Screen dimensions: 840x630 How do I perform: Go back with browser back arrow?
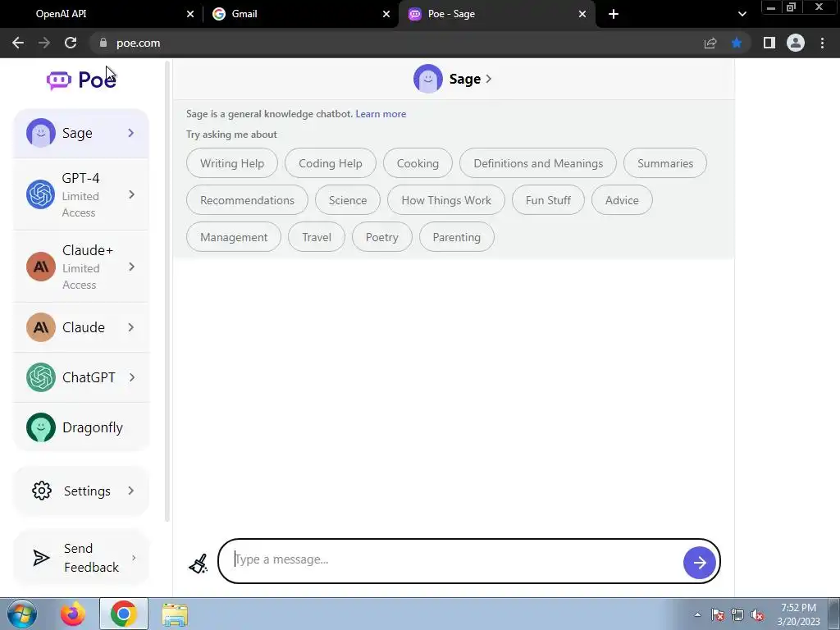[x=18, y=43]
